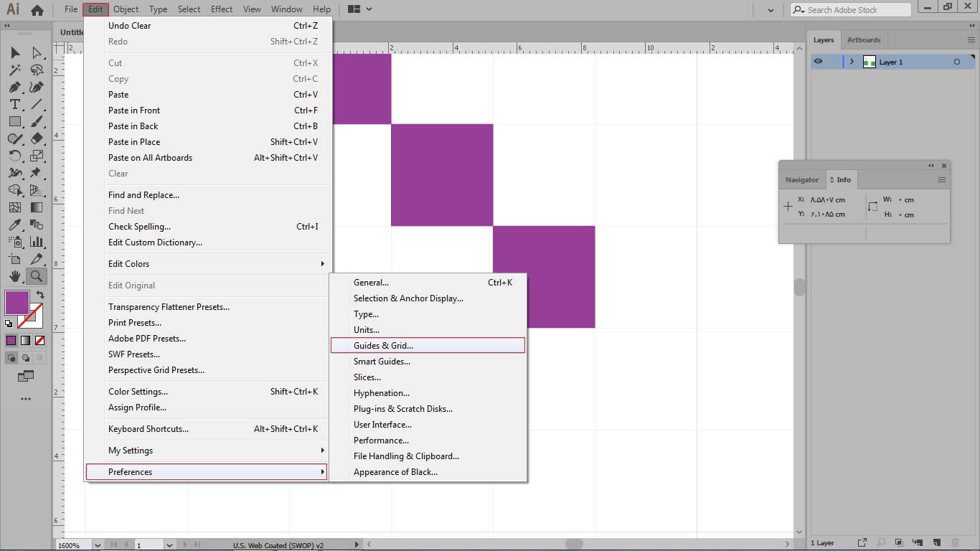The image size is (980, 551).
Task: Choose the Rectangle tool
Action: [x=14, y=122]
